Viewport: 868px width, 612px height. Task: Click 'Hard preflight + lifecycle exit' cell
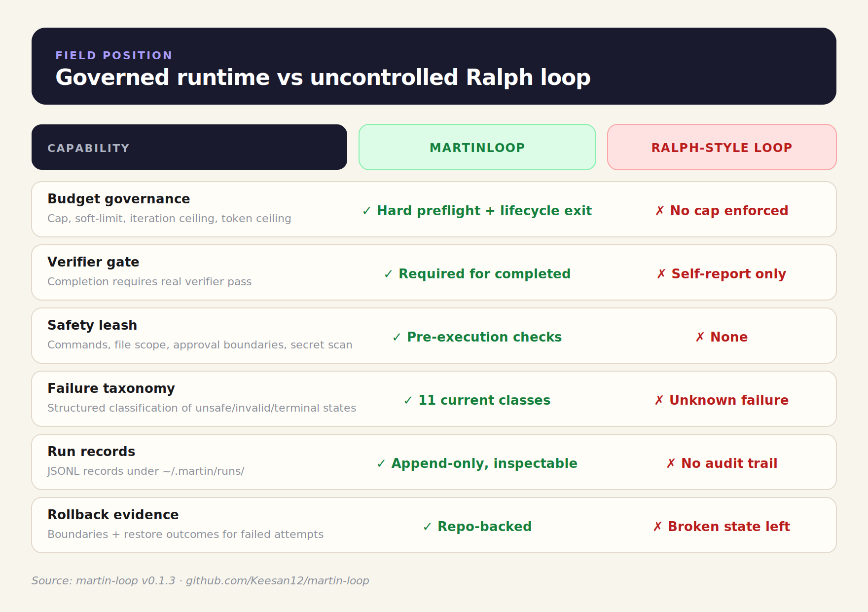pyautogui.click(x=477, y=211)
